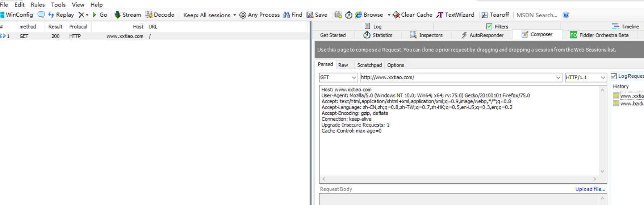
Task: Click the session 1 row icon
Action: point(3,36)
